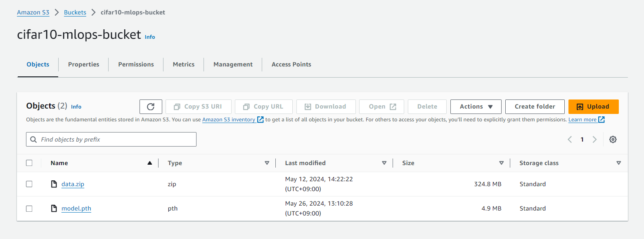The height and width of the screenshot is (239, 644).
Task: Go to next page arrow
Action: [594, 140]
